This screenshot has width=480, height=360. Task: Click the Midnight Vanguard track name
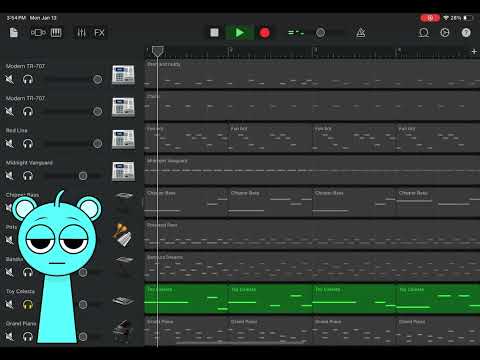pos(29,163)
